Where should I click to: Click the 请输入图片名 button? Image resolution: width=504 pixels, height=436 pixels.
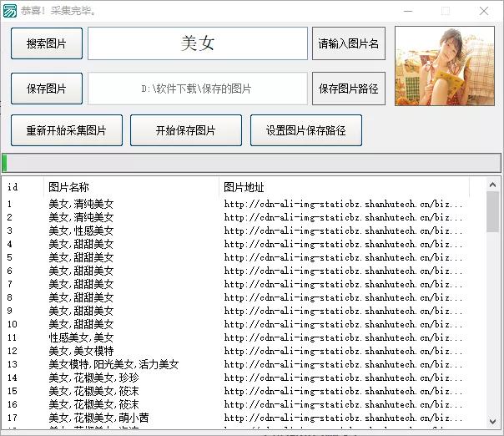(349, 43)
